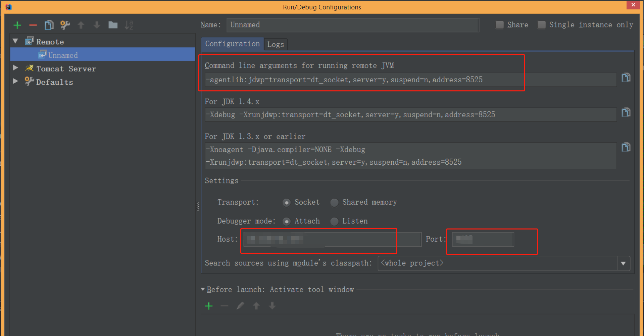Switch to the Logs tab
This screenshot has width=644, height=336.
tap(276, 44)
